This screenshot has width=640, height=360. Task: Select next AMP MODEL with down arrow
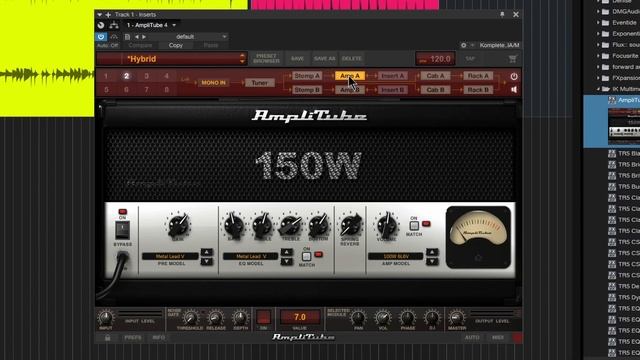[x=432, y=261]
